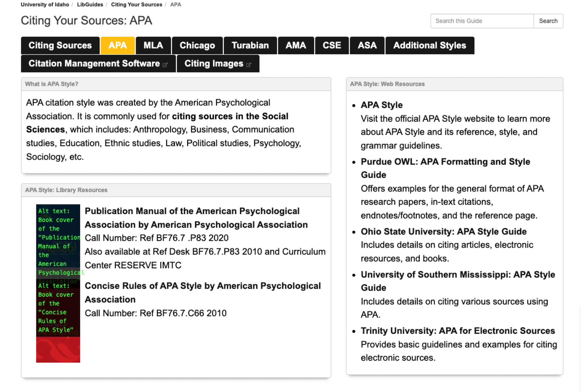
Task: Open the Chicago citation tab
Action: tap(197, 45)
